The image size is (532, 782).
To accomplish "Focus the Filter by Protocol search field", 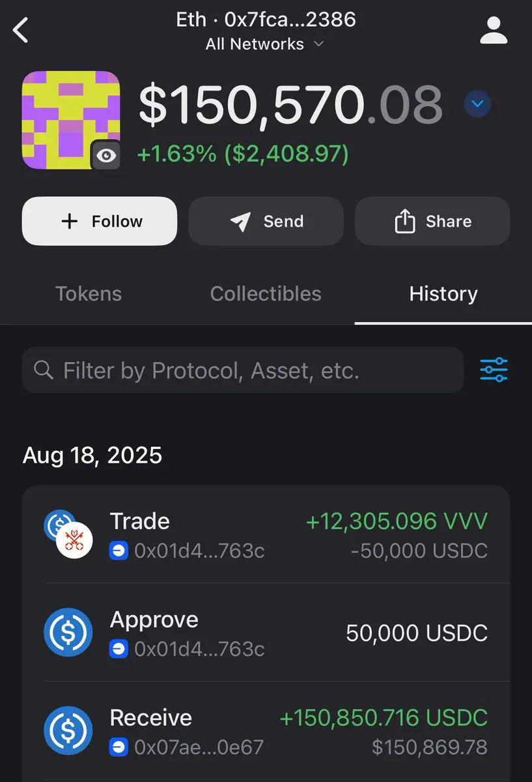I will (x=243, y=370).
